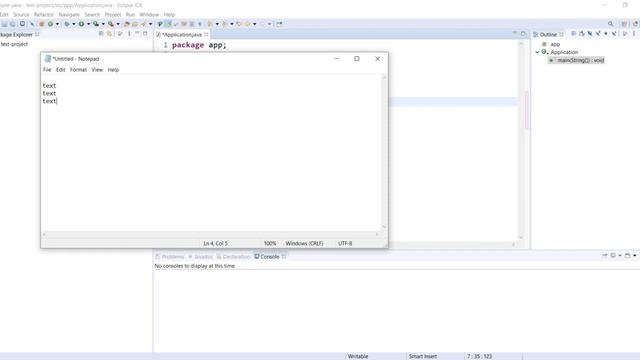Screen dimensions: 640x360
Task: Open the Source menu in Eclipse
Action: coord(21,15)
